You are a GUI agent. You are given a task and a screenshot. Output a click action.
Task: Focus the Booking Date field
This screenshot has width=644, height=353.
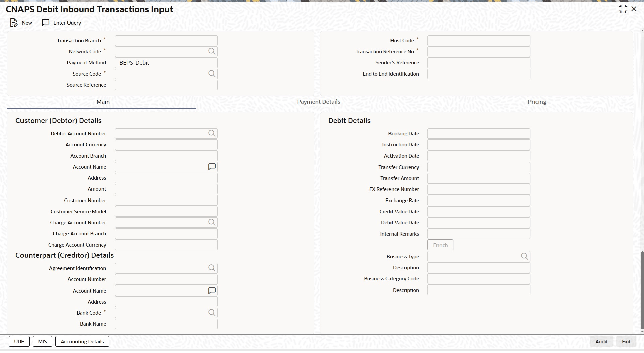click(x=479, y=134)
